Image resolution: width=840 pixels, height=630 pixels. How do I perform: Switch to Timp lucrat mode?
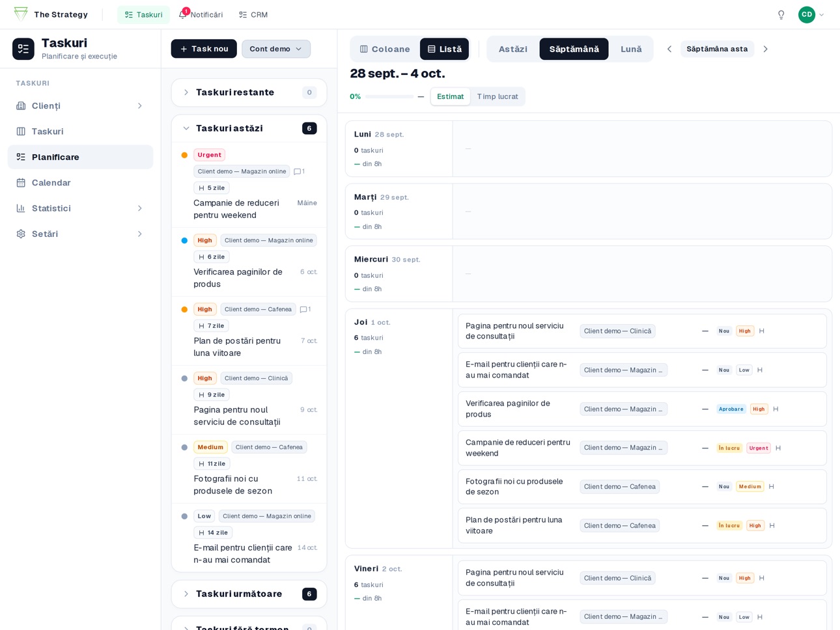coord(497,96)
